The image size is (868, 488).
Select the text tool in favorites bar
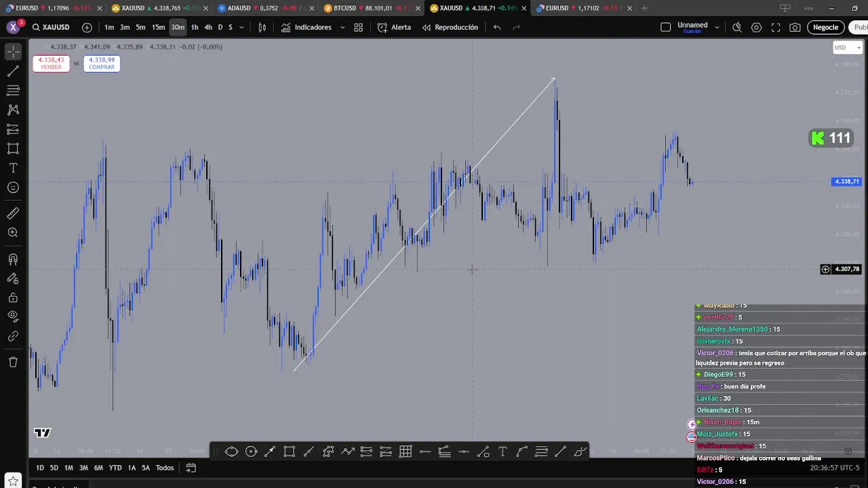[502, 452]
